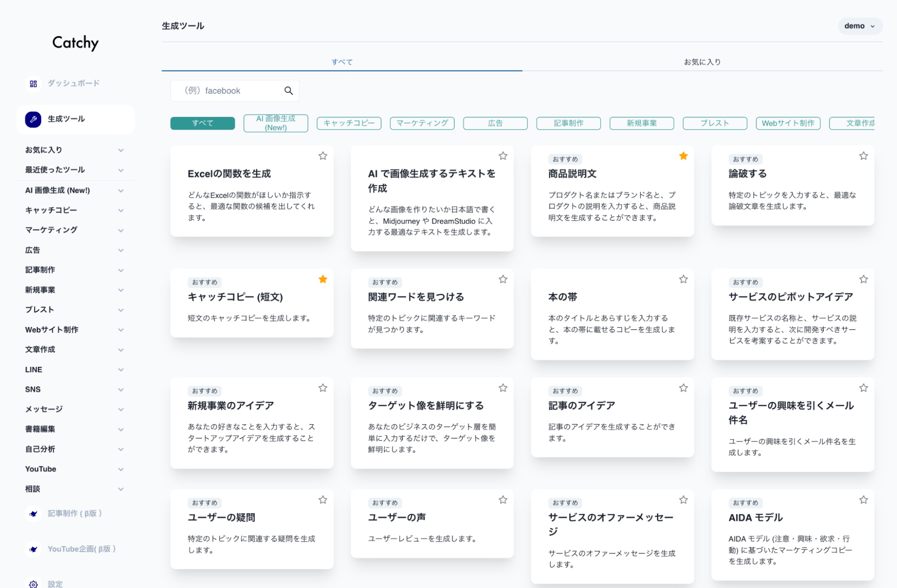Open 記事制作 (β版) bird icon

(x=33, y=514)
